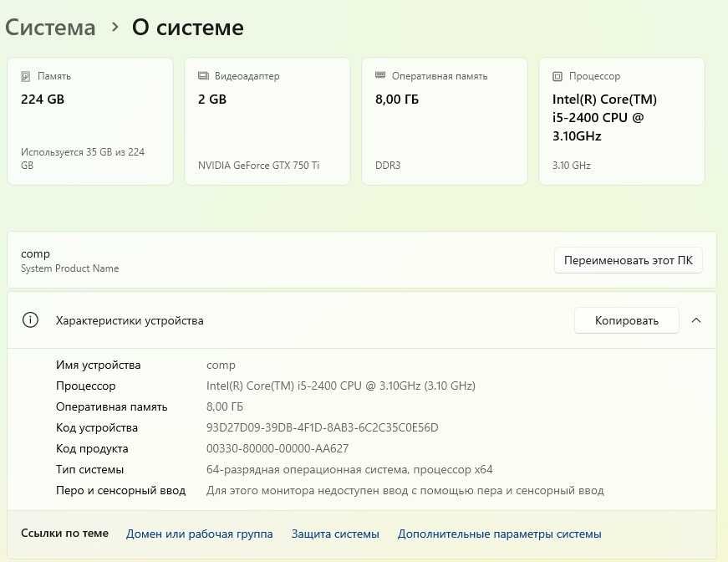The image size is (728, 562).
Task: Click product ID '00330-80000-00000-AA627'
Action: coord(277,448)
